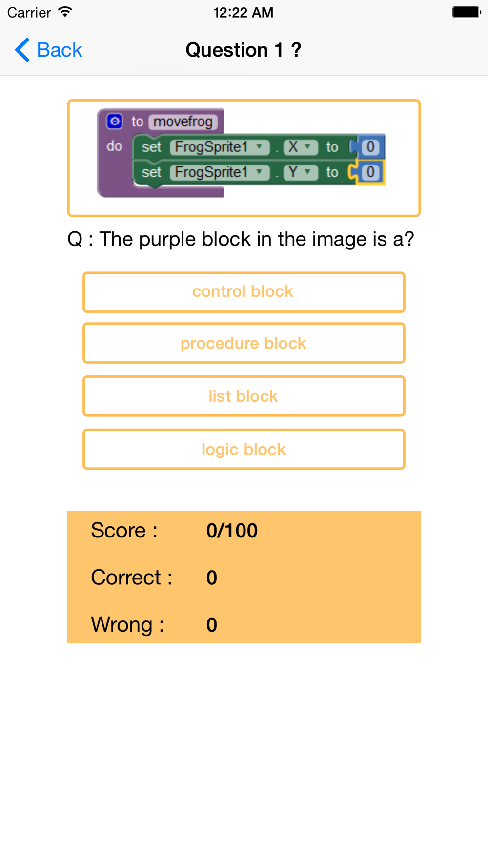Choose the list block answer
The image size is (488, 868).
click(x=244, y=396)
